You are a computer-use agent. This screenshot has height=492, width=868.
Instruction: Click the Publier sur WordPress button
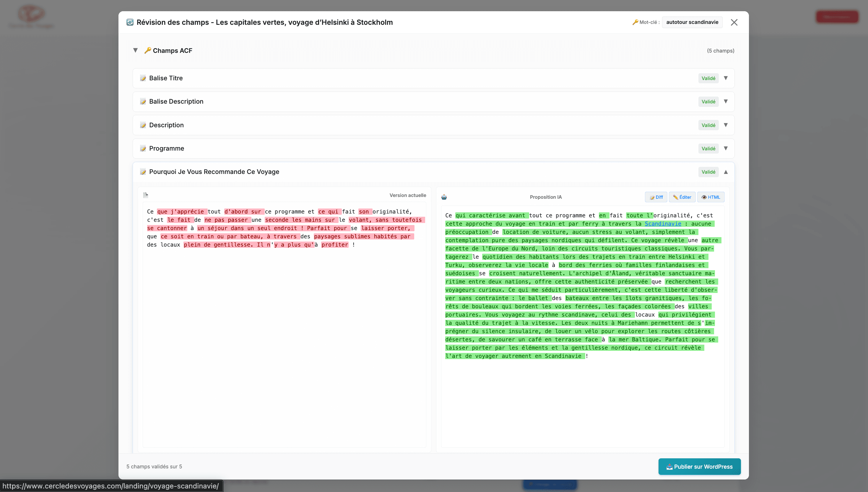click(699, 466)
